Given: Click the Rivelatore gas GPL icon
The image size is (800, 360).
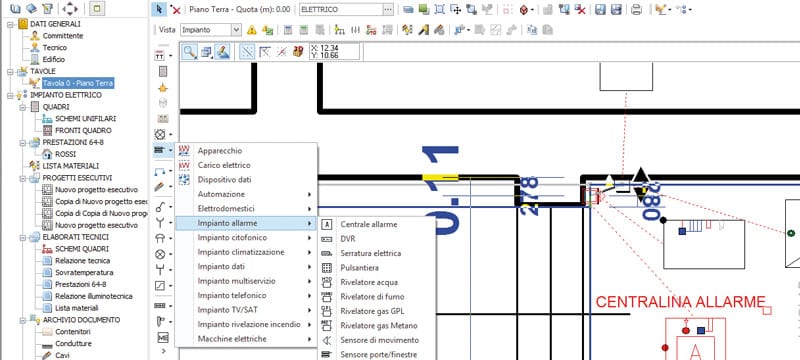Looking at the screenshot, I should [x=327, y=311].
